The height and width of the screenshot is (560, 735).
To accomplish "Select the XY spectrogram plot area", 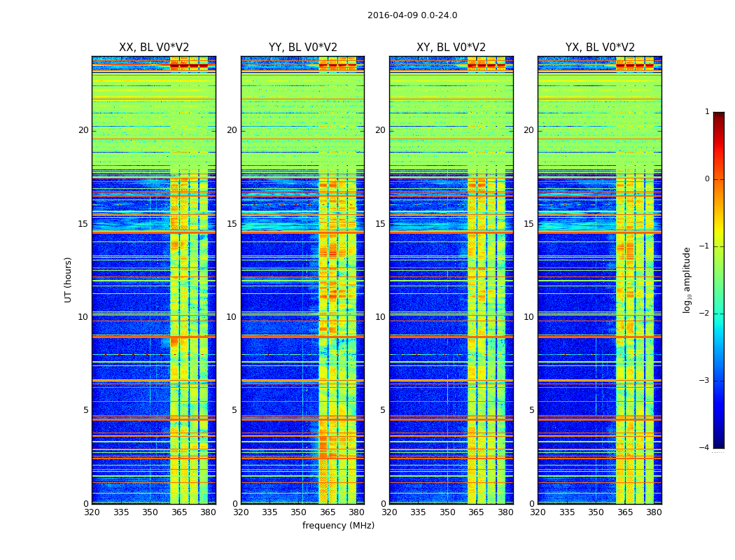I will (451, 280).
